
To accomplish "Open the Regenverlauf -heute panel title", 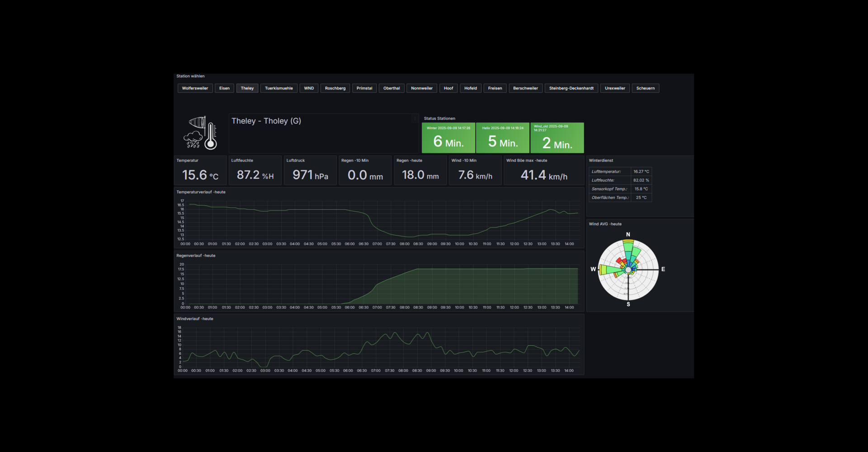I will (x=196, y=256).
